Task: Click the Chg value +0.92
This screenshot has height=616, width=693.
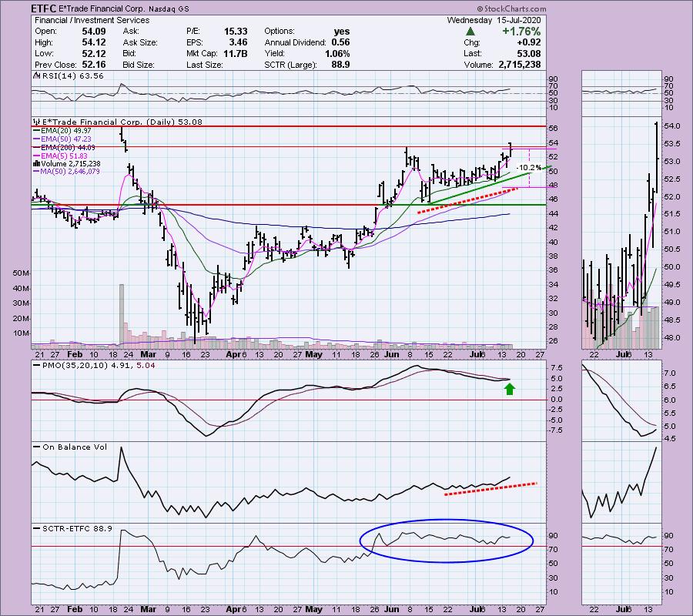Action: (x=528, y=42)
